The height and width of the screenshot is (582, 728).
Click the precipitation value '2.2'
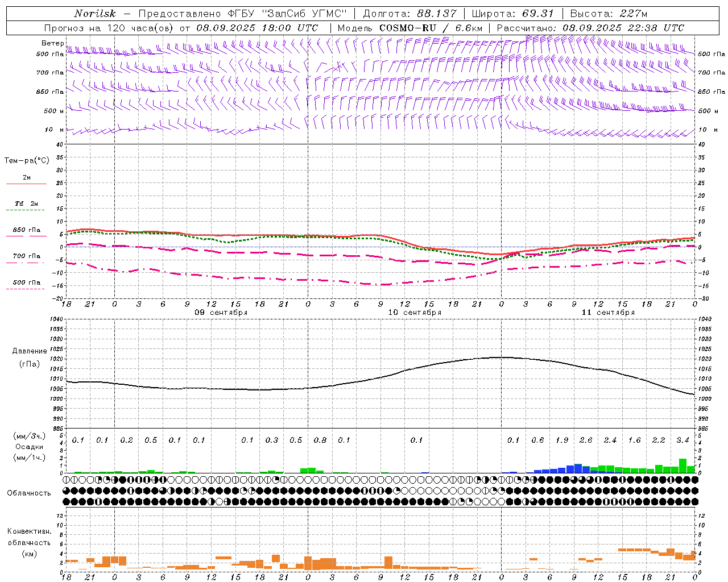[x=659, y=440]
